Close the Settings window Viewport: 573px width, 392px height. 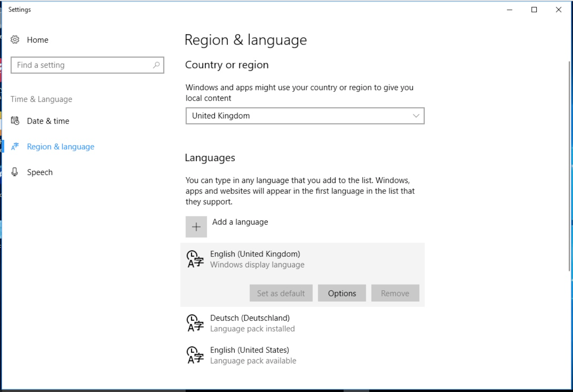(559, 10)
